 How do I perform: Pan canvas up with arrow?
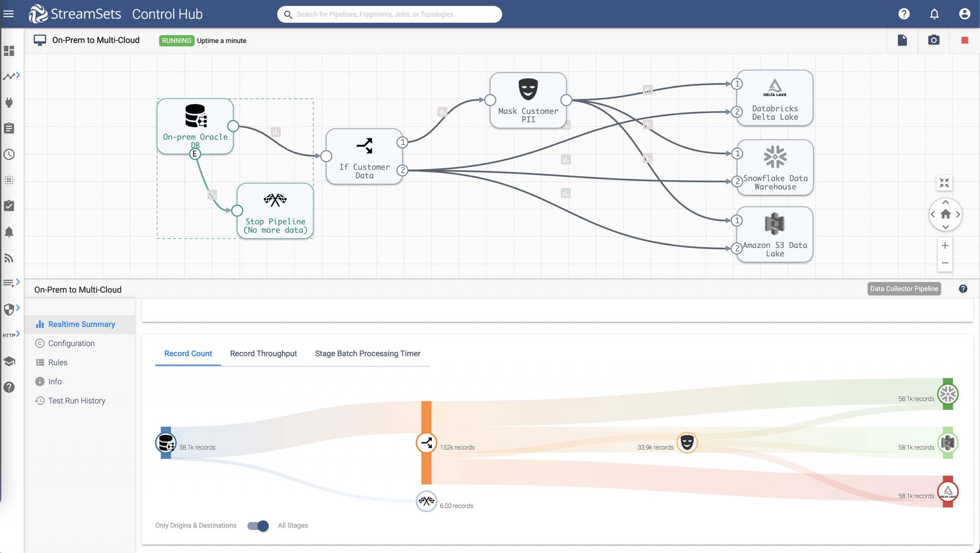click(945, 202)
